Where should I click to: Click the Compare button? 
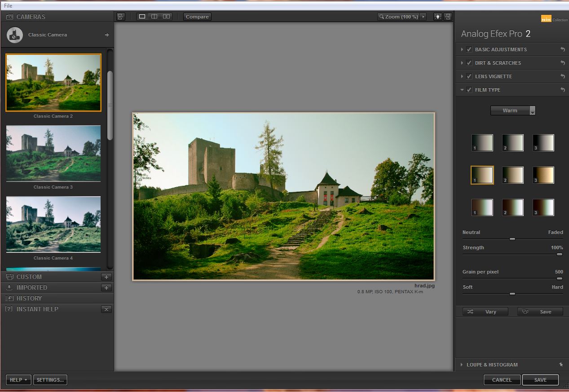[197, 17]
